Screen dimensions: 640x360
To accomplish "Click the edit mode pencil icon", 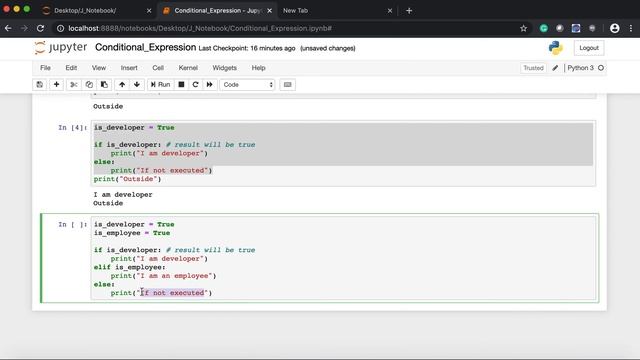I will pos(555,68).
